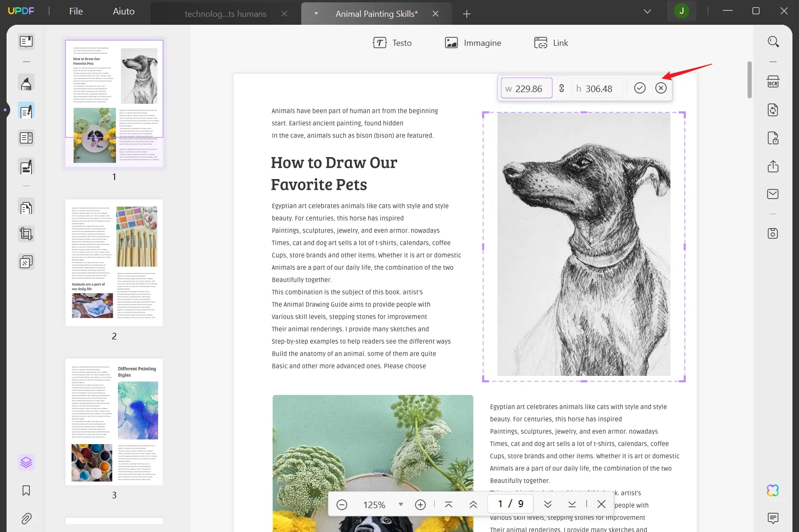The width and height of the screenshot is (799, 532).
Task: Send file by email envelope icon
Action: [x=773, y=194]
